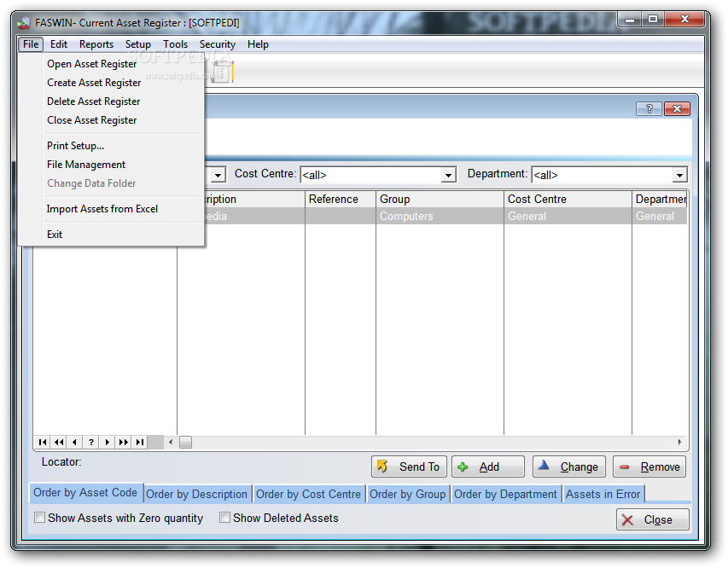Image resolution: width=728 pixels, height=568 pixels.
Task: Collapse the open File menu
Action: click(x=31, y=44)
